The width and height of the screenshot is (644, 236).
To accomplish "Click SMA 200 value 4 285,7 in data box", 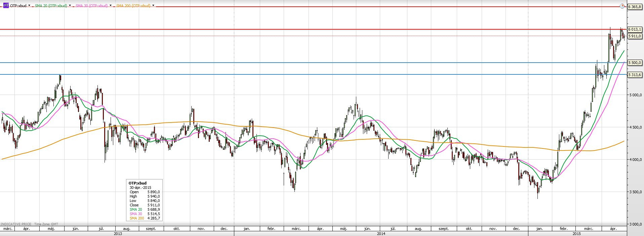I will pos(154,218).
